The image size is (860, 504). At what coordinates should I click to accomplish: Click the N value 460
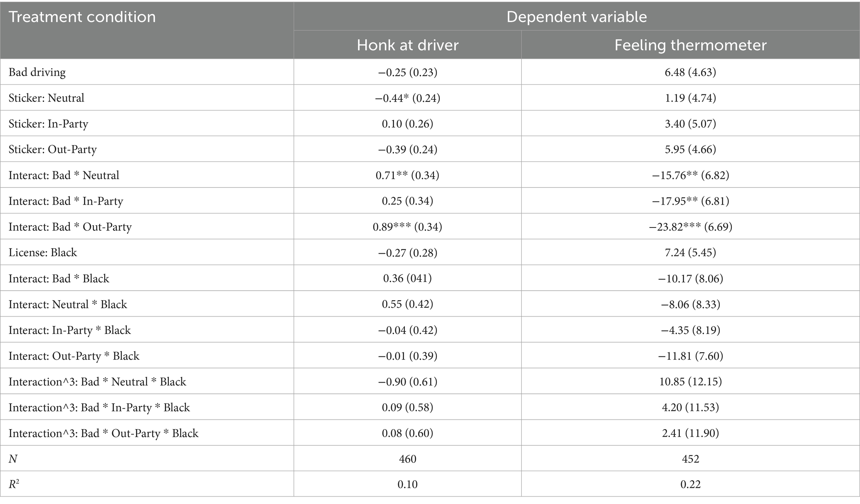point(407,459)
